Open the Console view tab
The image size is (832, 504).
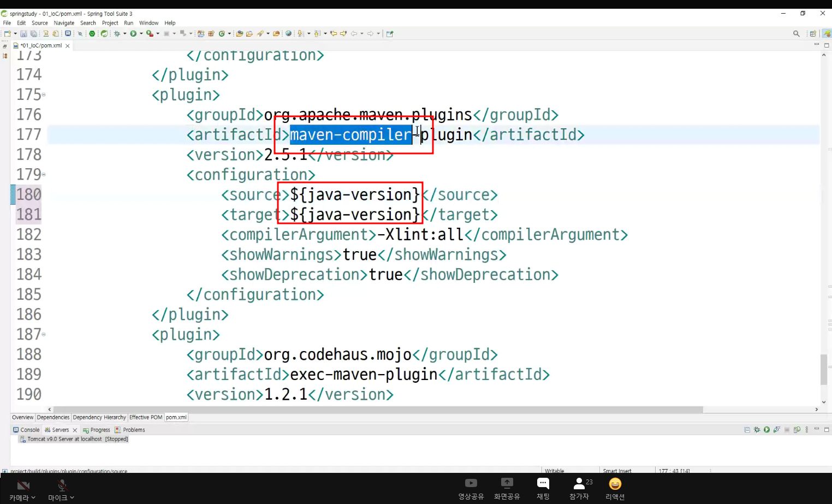pyautogui.click(x=26, y=430)
